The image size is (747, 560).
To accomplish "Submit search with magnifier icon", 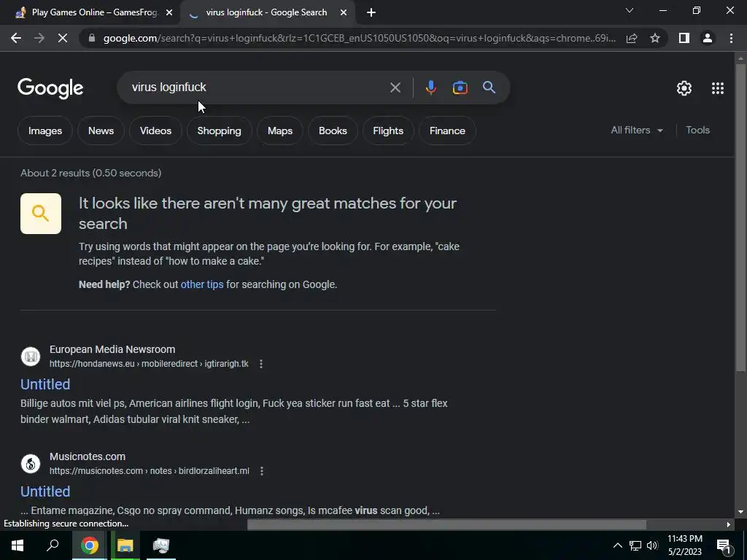I will coord(489,87).
